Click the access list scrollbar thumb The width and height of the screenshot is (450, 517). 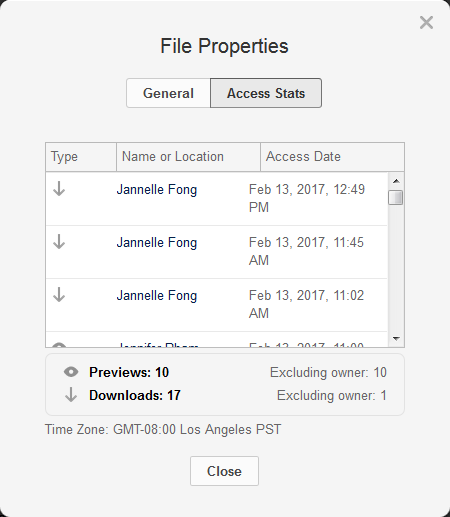pos(396,197)
